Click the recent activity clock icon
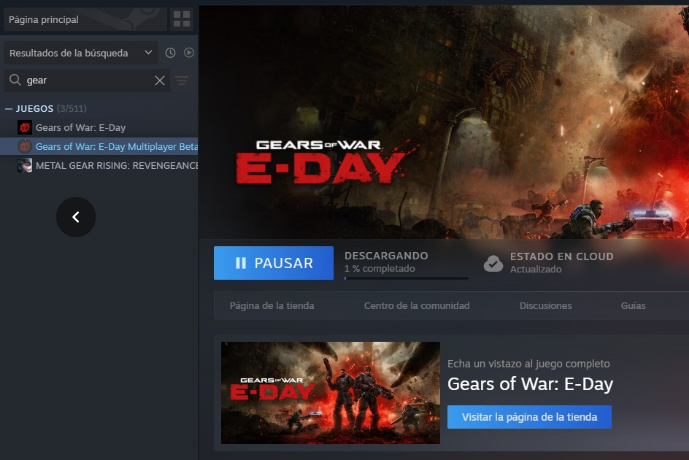 tap(170, 53)
